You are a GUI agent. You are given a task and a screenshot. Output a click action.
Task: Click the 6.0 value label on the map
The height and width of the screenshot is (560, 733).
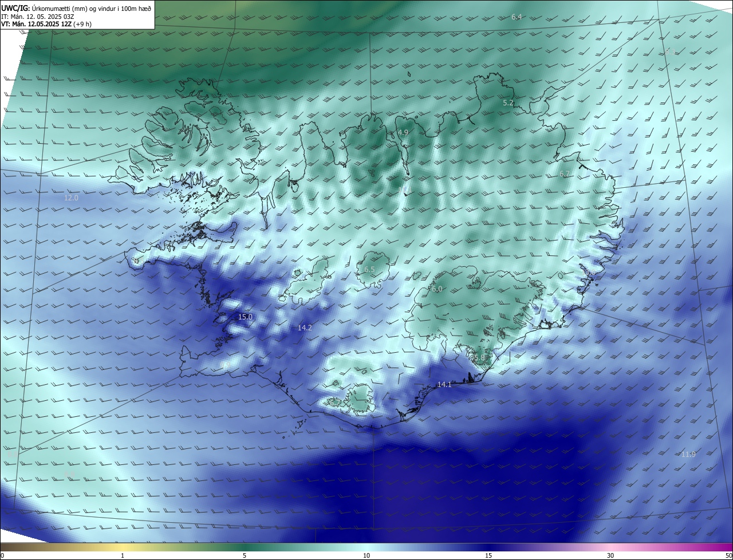(437, 289)
